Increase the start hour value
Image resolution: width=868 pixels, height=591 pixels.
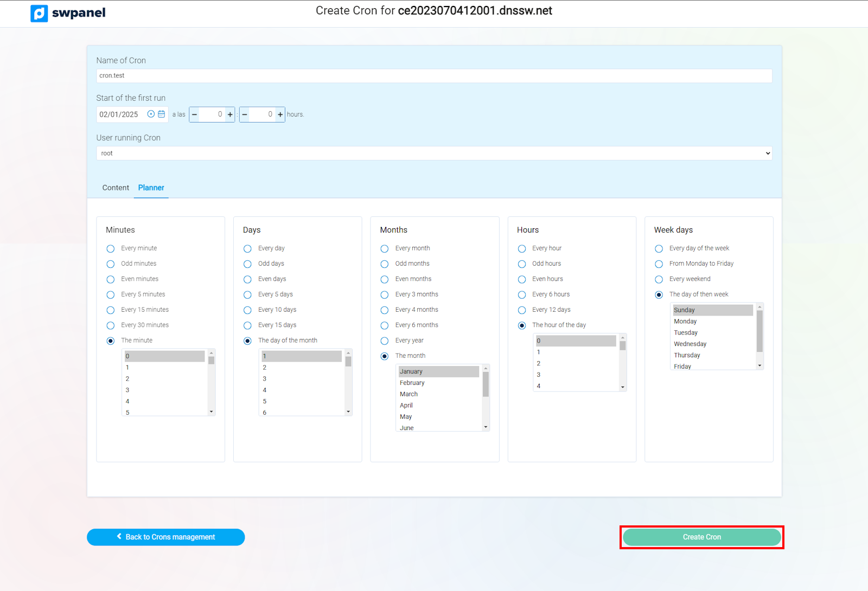click(x=230, y=114)
